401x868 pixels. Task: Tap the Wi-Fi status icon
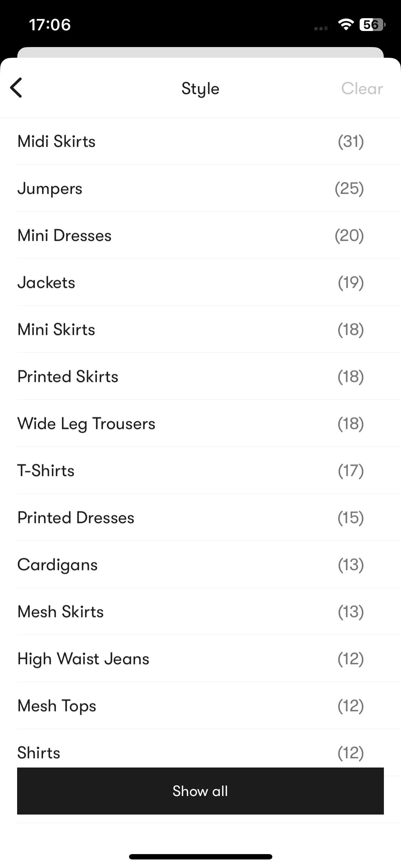pos(345,25)
